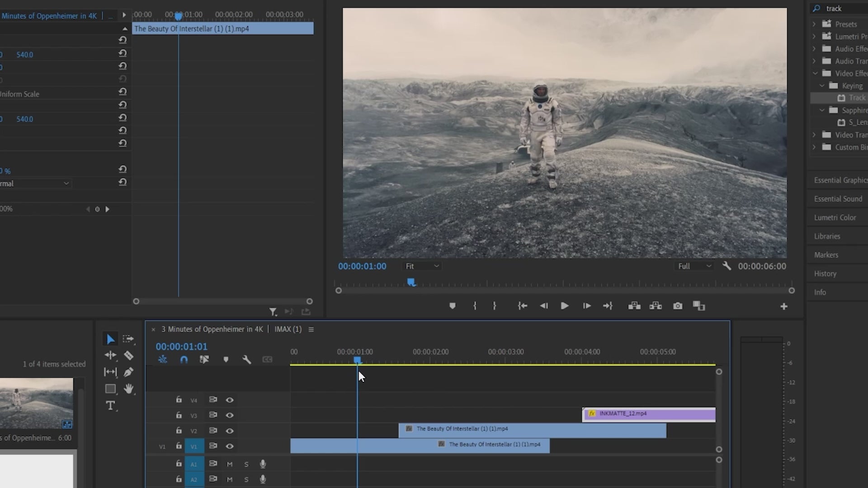Viewport: 868px width, 488px height.
Task: Open the Essential Sound panel
Action: tap(838, 199)
